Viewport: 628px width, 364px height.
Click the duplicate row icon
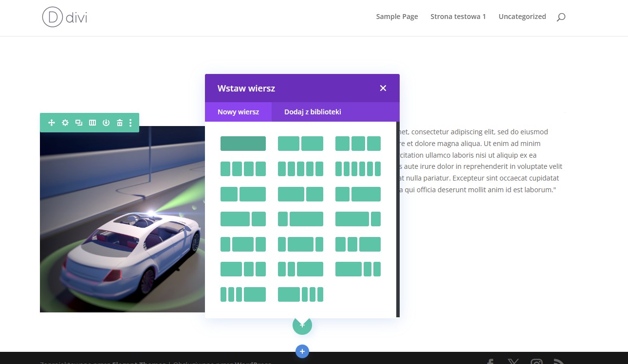(x=79, y=123)
